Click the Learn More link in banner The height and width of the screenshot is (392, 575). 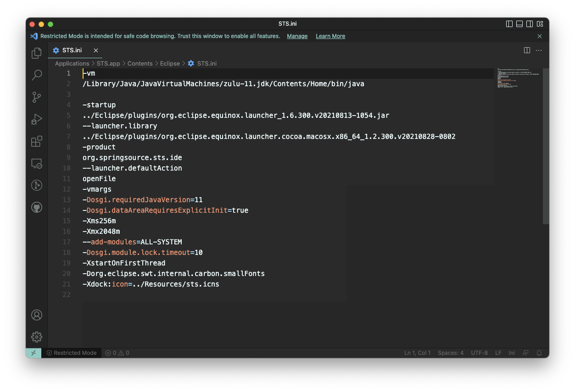tap(330, 36)
